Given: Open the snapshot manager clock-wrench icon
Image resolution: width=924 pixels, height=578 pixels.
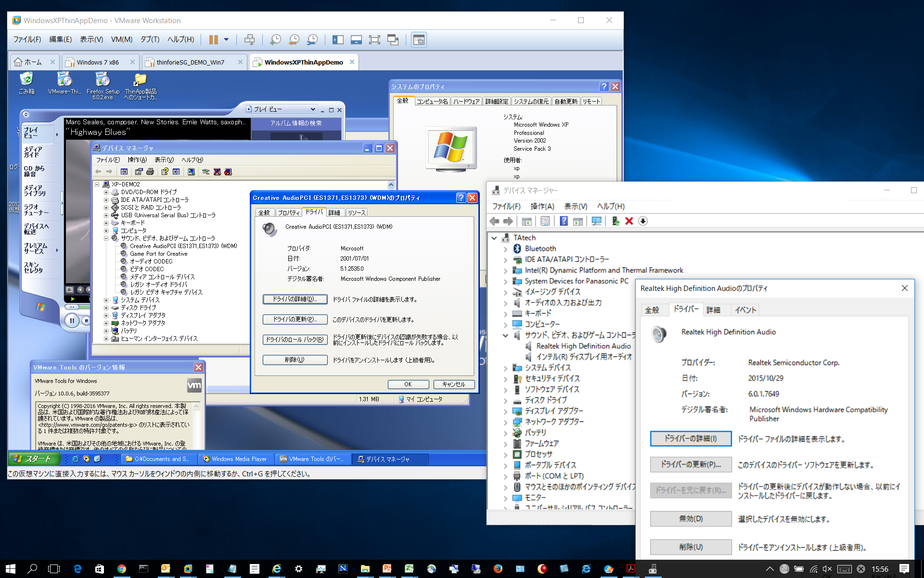Looking at the screenshot, I should pyautogui.click(x=312, y=40).
